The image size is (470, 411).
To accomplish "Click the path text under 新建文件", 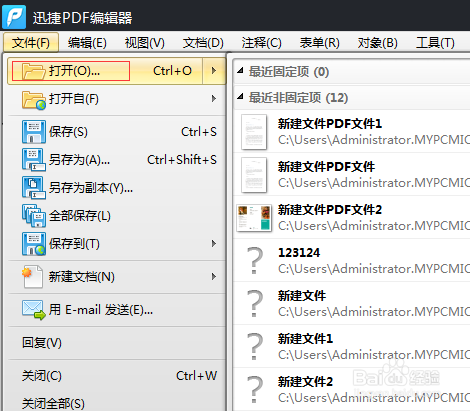I will coord(374,312).
